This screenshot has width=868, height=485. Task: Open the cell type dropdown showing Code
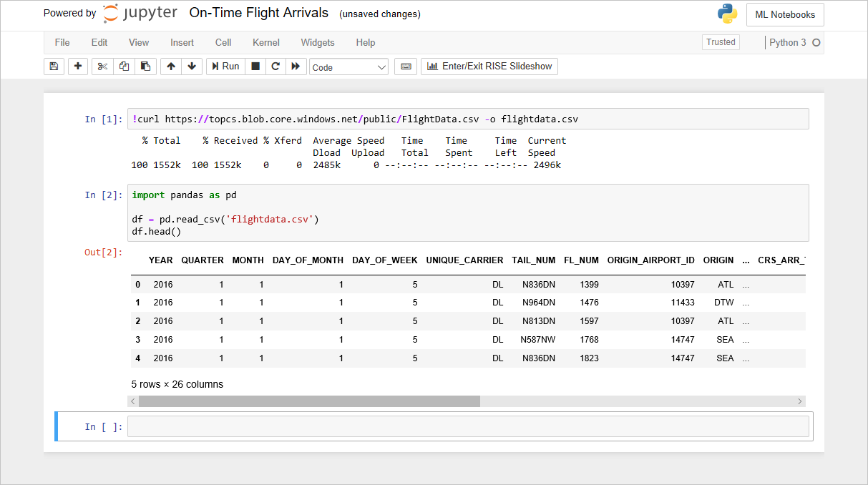[x=348, y=66]
